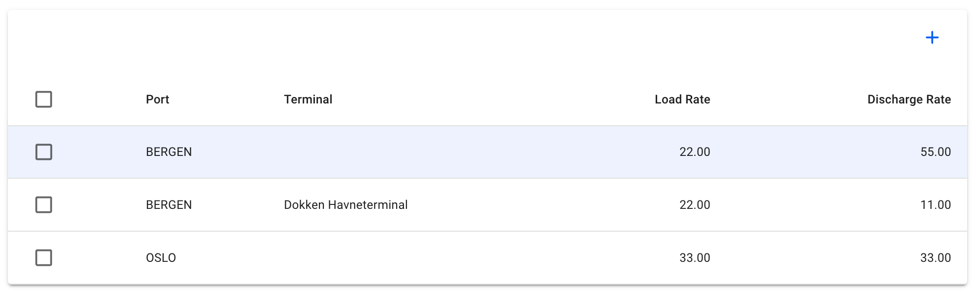Select the Dokken Havneterminal terminal cell

[346, 205]
